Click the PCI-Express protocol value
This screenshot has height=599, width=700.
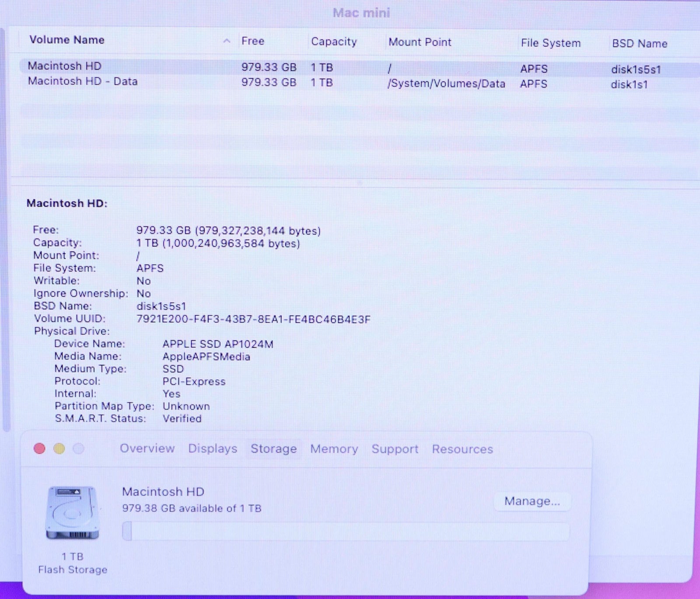point(194,382)
